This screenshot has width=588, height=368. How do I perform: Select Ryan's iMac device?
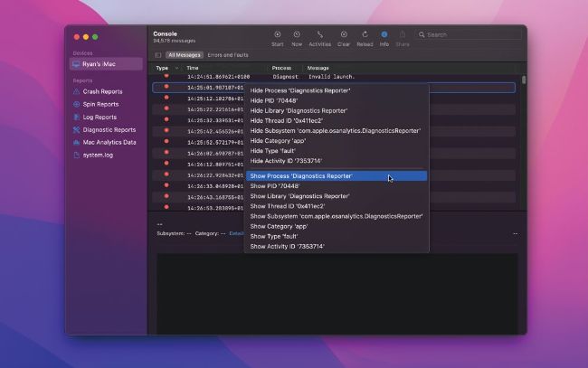(x=106, y=64)
